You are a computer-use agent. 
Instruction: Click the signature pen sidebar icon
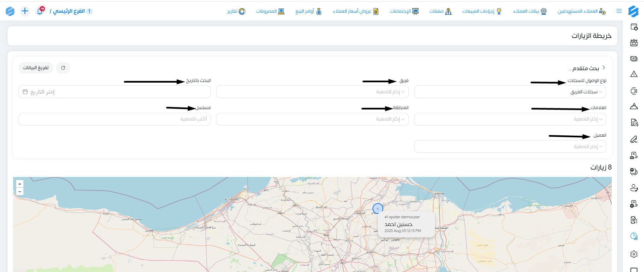click(x=634, y=139)
